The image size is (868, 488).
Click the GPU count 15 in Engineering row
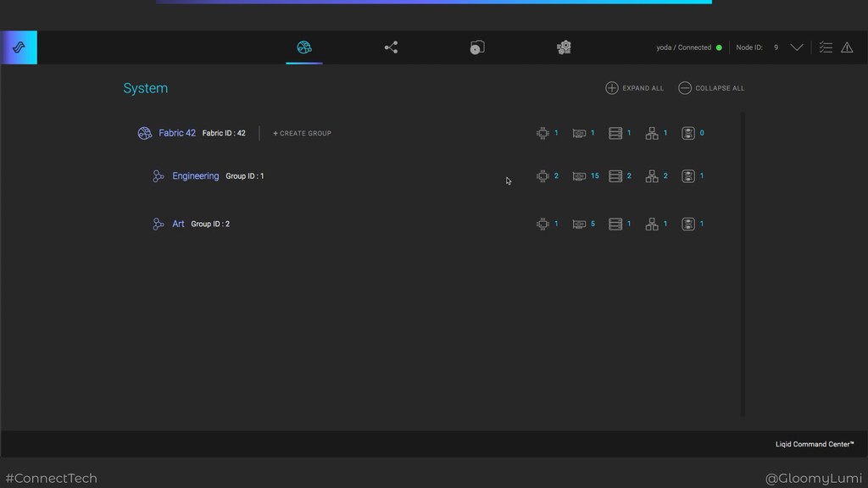click(x=594, y=176)
